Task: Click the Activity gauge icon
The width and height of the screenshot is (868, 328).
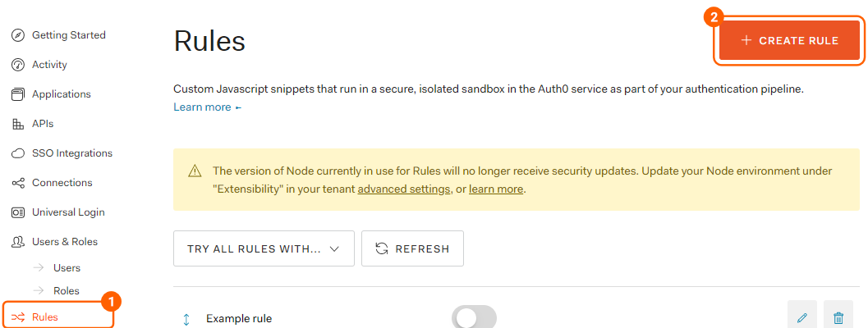Action: (18, 65)
